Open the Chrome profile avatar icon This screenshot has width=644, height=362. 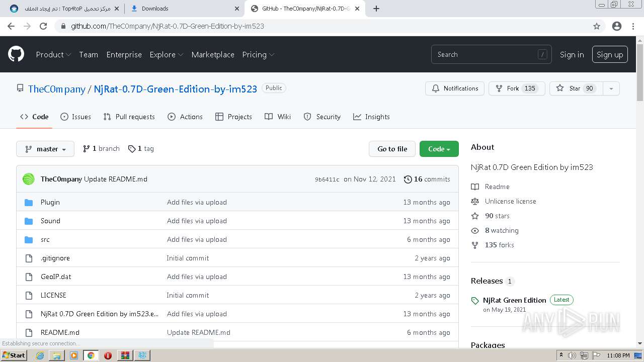pyautogui.click(x=617, y=26)
